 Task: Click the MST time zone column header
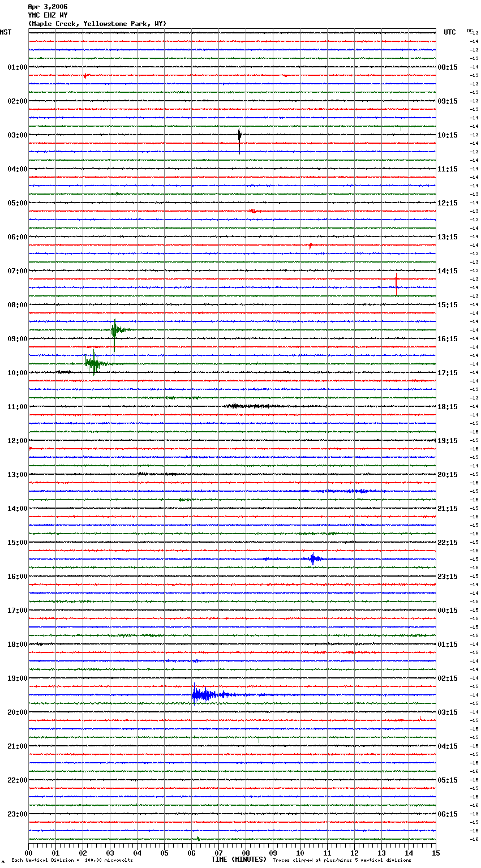click(6, 32)
